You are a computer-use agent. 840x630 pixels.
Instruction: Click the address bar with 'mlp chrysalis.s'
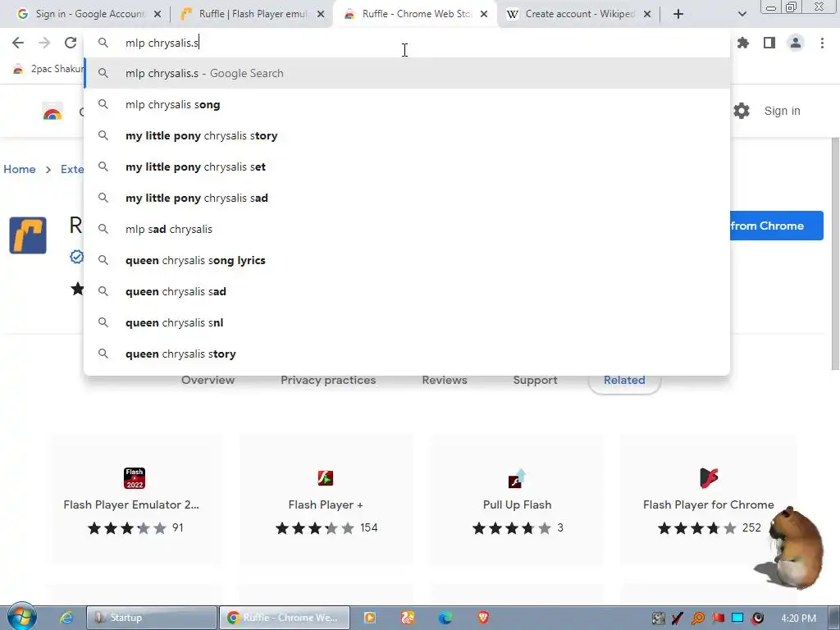pos(407,43)
